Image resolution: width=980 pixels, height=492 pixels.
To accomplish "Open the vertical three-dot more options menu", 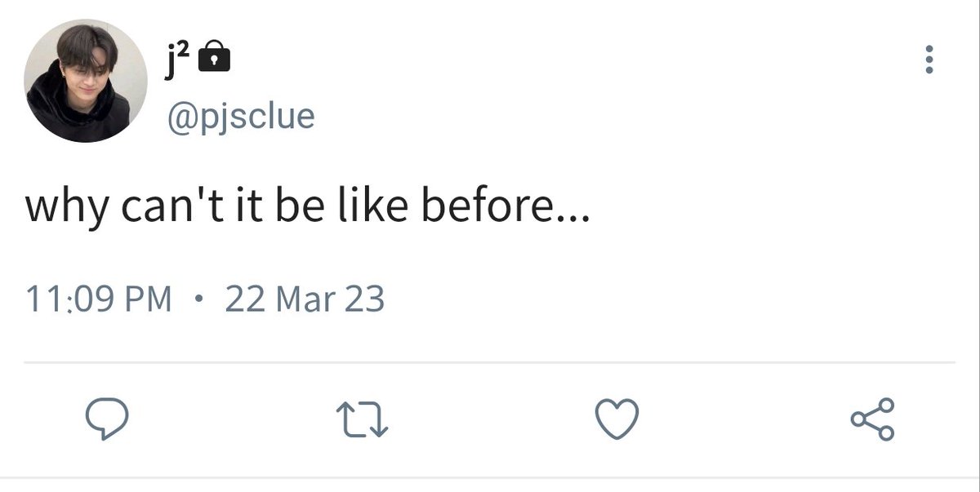I will point(929,60).
